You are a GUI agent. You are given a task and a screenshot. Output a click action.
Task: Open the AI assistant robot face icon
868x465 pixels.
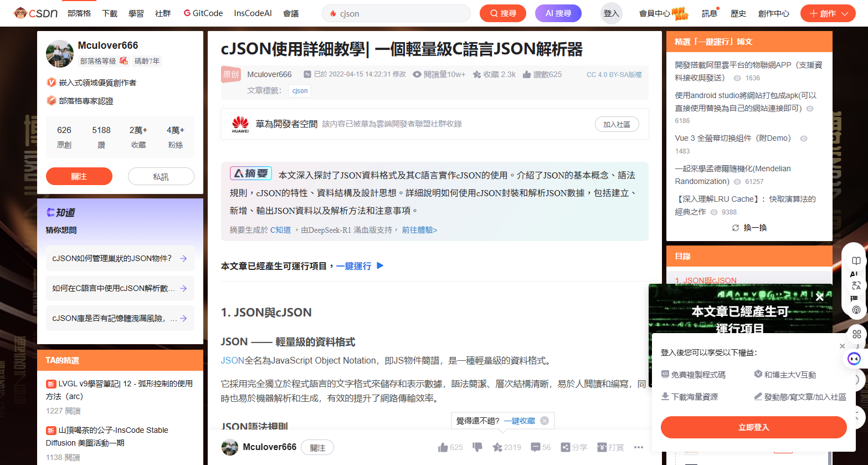tap(855, 359)
